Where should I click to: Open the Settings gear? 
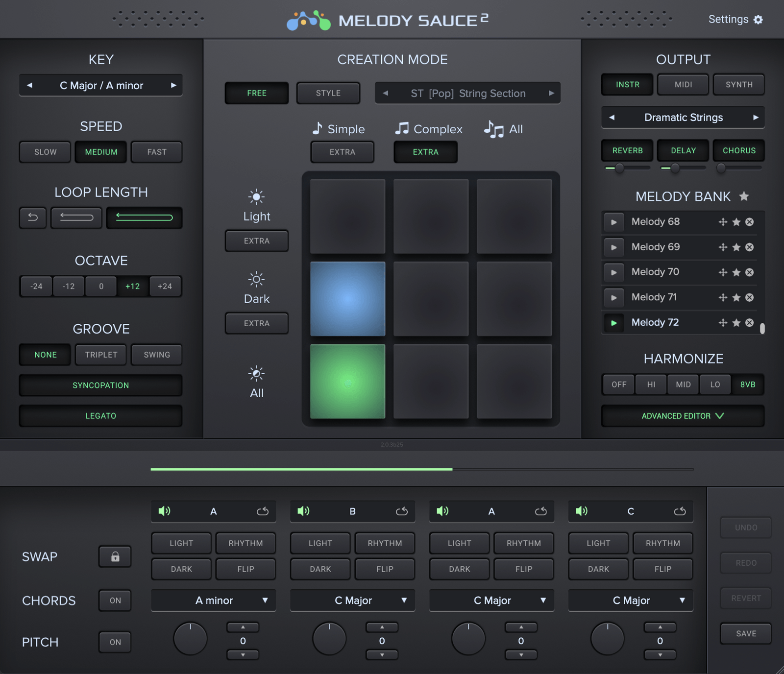(x=758, y=19)
